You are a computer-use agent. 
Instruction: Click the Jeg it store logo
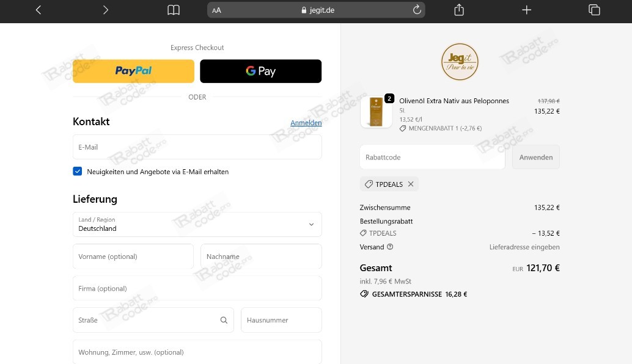(459, 62)
